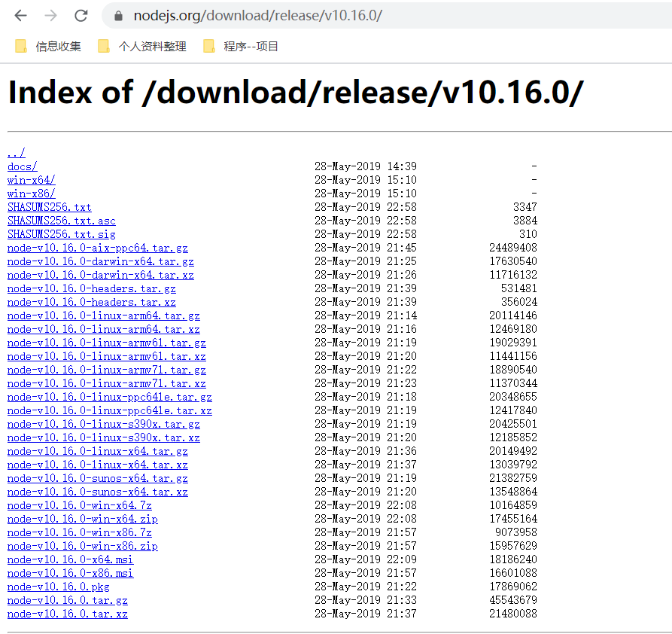
Task: Download node-v10.16.0-sunos-x64.tar.gz
Action: click(x=98, y=478)
